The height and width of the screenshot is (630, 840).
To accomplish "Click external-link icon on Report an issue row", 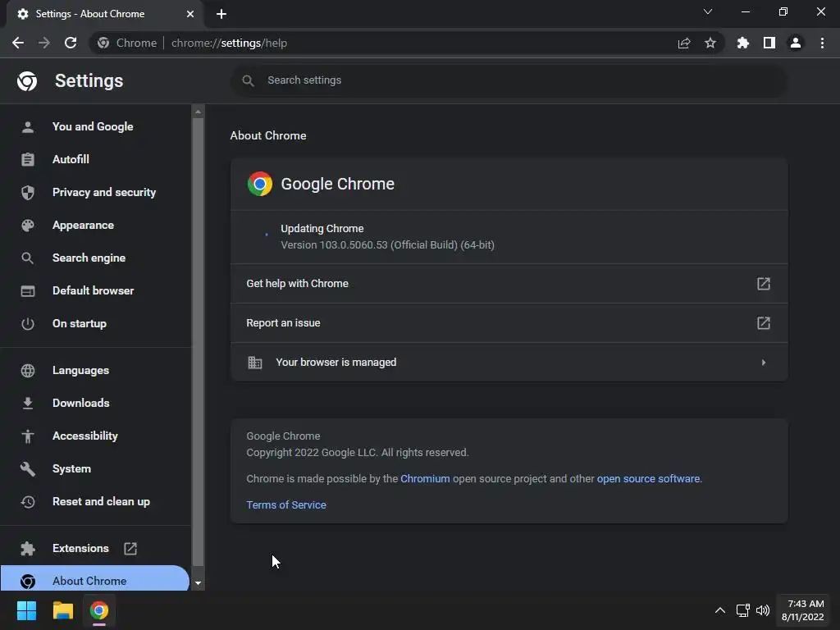I will click(x=764, y=323).
